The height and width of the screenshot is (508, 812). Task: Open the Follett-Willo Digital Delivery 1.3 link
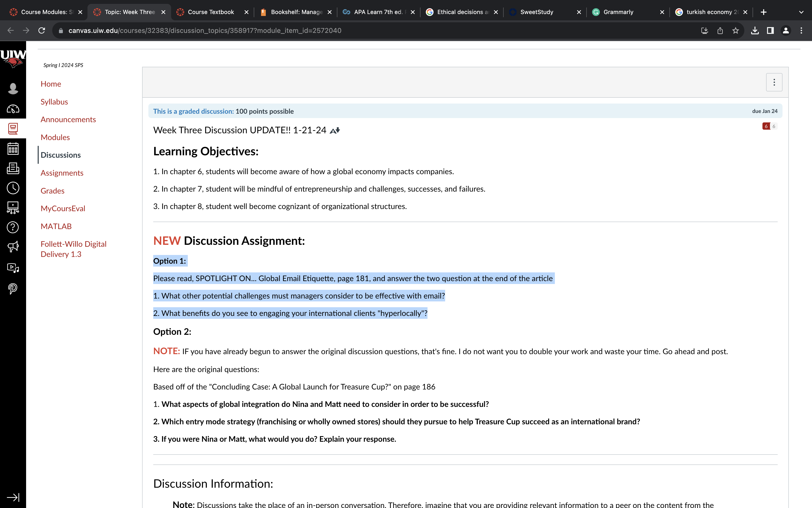tap(73, 249)
